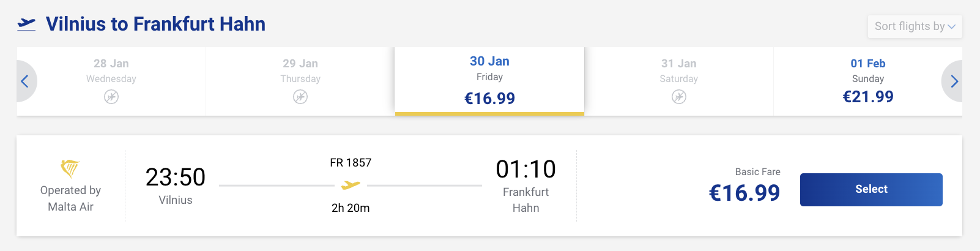Click the 23:50 Vilnius departure time

(x=176, y=178)
